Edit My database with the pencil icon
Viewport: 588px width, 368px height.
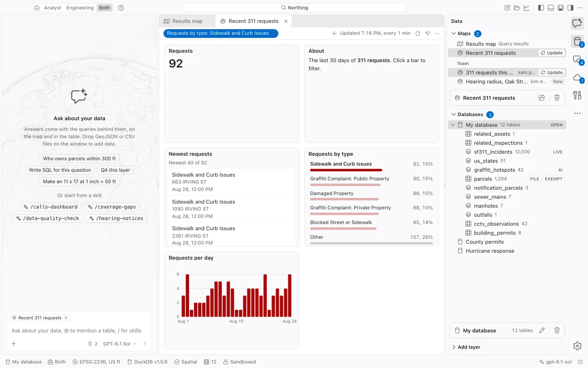(x=542, y=330)
